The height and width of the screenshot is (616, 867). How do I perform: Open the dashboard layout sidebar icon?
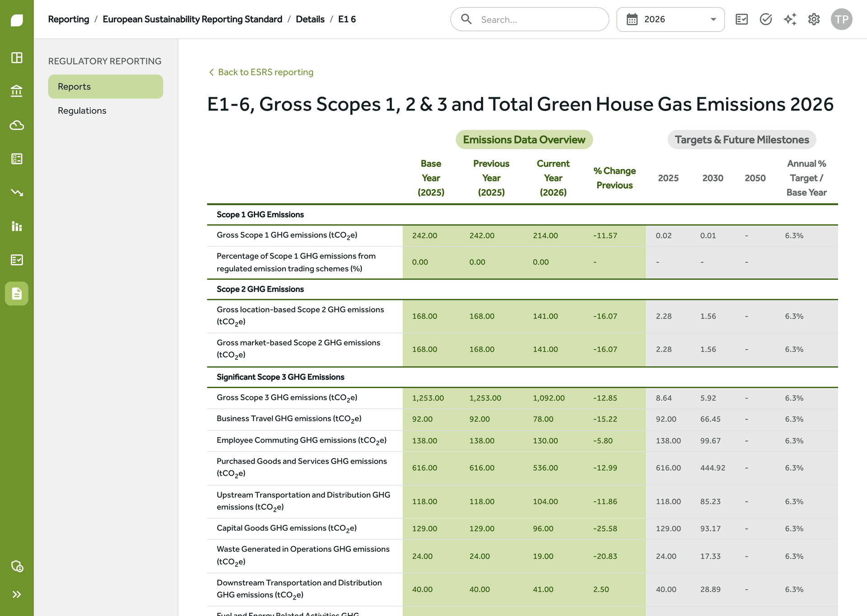pos(17,58)
